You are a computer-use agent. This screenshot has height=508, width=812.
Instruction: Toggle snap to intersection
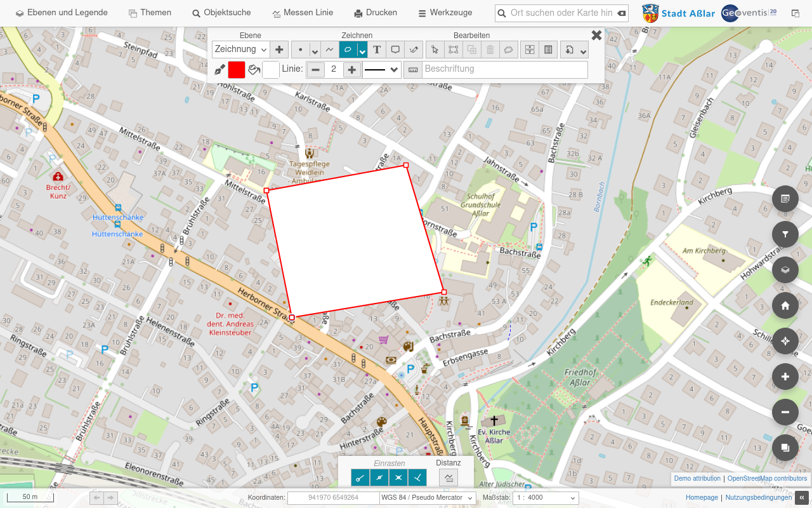tap(398, 478)
